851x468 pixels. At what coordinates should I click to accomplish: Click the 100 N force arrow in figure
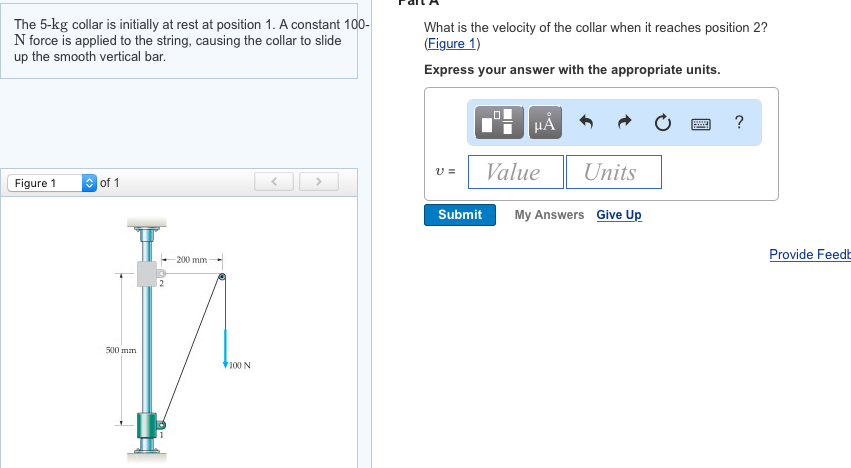(226, 345)
